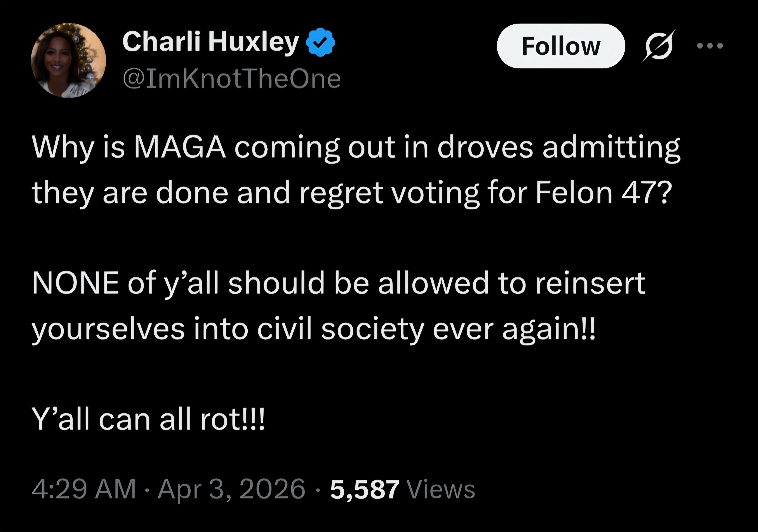Click the Apr 3, 2026 post date

231,489
